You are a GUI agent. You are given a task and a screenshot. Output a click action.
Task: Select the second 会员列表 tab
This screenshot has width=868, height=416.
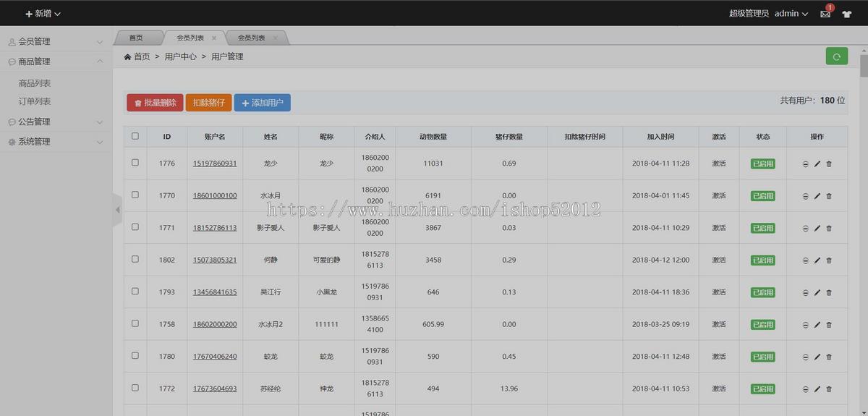point(252,38)
